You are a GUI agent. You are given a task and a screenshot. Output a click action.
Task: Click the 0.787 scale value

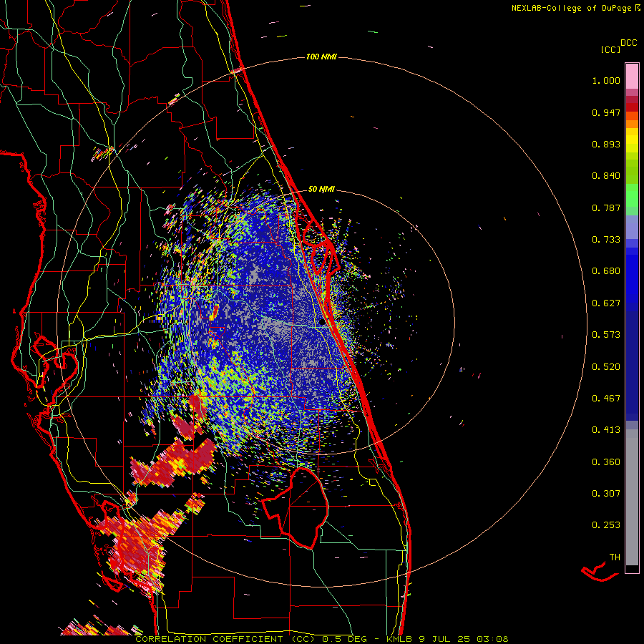(606, 208)
